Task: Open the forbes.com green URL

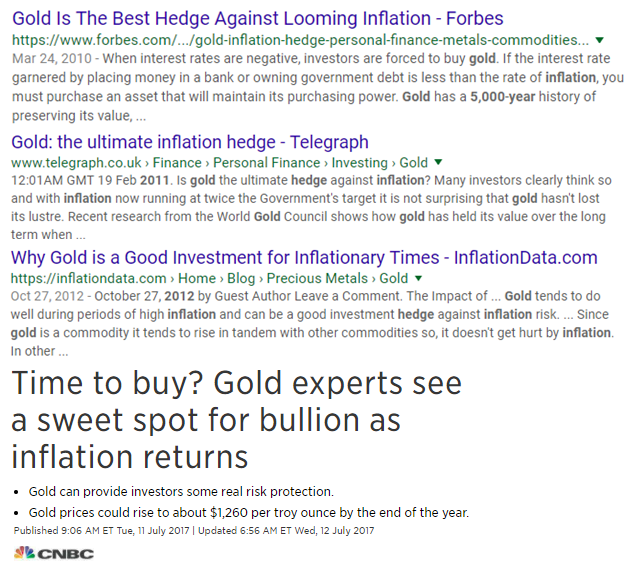Action: (x=300, y=40)
